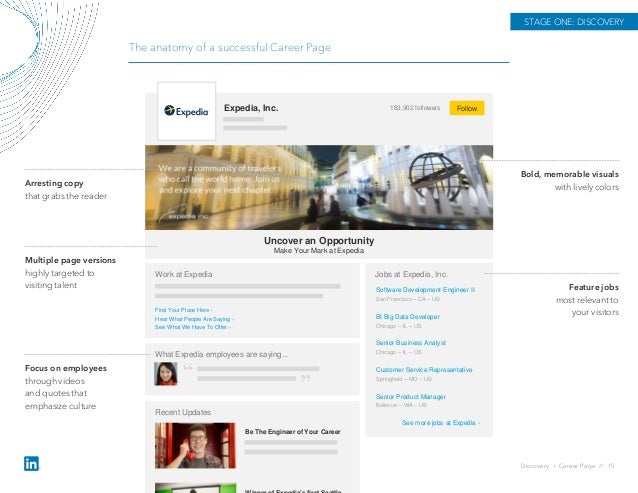Open Senior Business Analyst job link
Viewport: 638px width, 493px height.
click(x=411, y=343)
